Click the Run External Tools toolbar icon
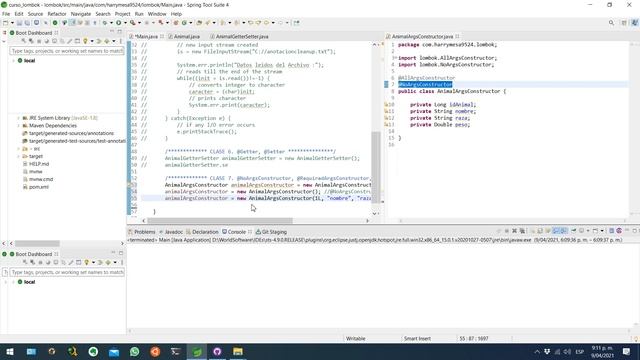 click(x=132, y=23)
